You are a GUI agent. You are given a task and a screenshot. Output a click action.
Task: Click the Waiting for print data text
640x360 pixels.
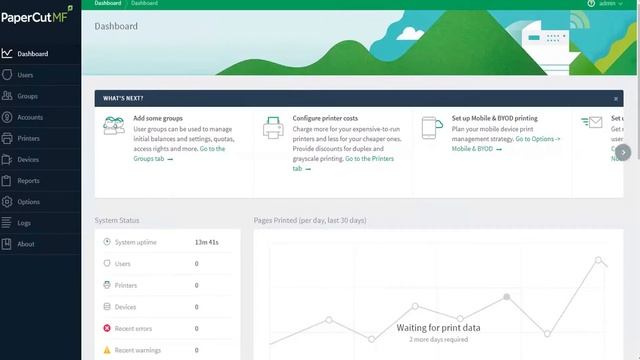tap(438, 328)
